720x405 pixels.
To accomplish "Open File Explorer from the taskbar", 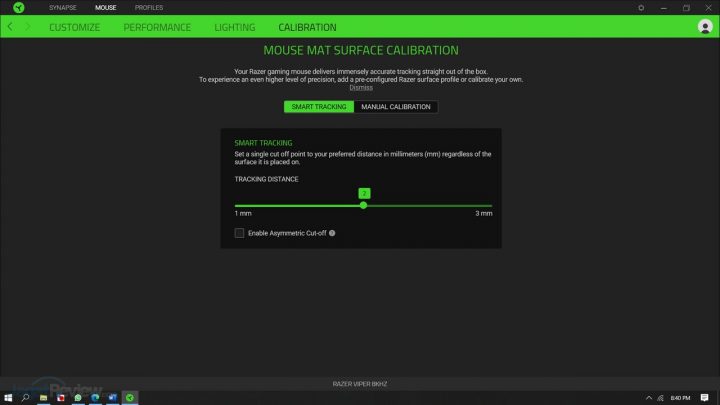I will 44,397.
